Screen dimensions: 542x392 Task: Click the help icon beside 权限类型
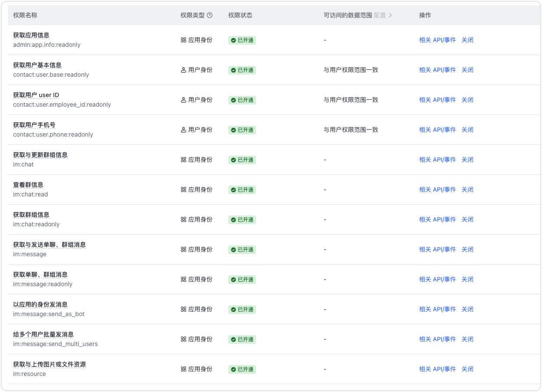click(x=210, y=15)
